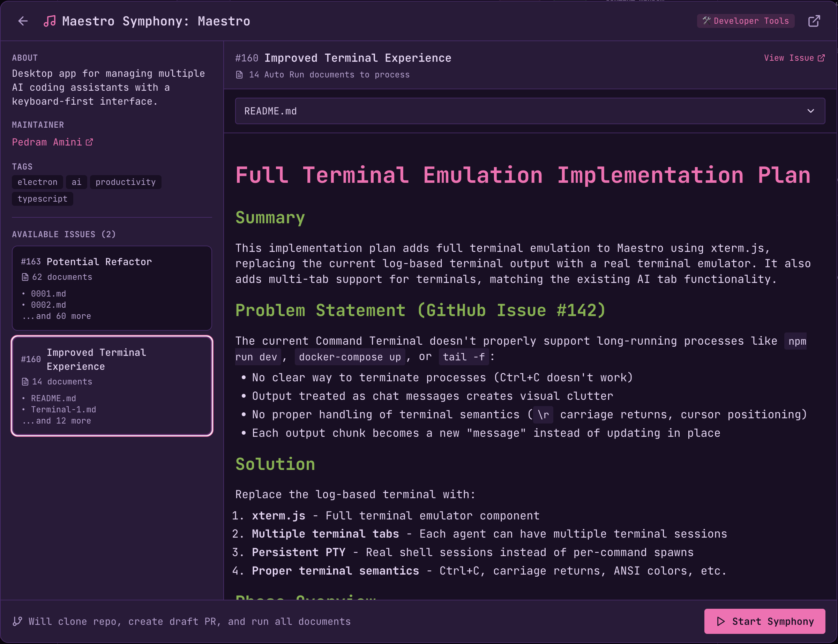
Task: Click the Developer Tools category badge
Action: (x=745, y=21)
